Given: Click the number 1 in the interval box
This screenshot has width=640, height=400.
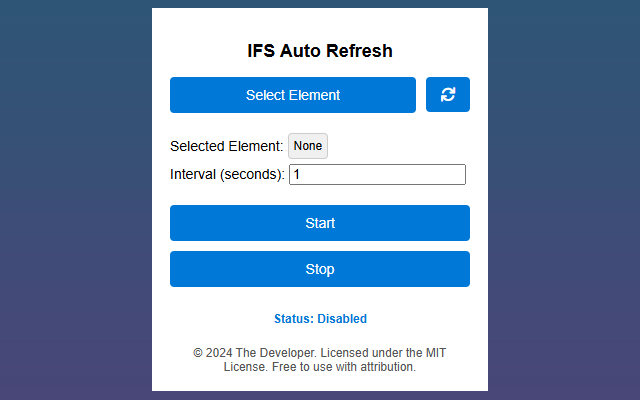Looking at the screenshot, I should 297,175.
